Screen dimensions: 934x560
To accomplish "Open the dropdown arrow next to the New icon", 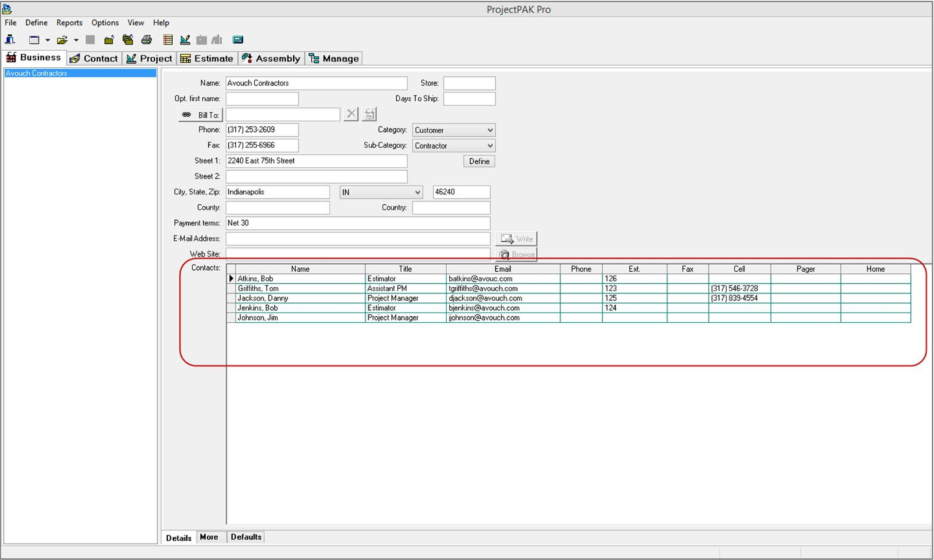I will (x=48, y=39).
